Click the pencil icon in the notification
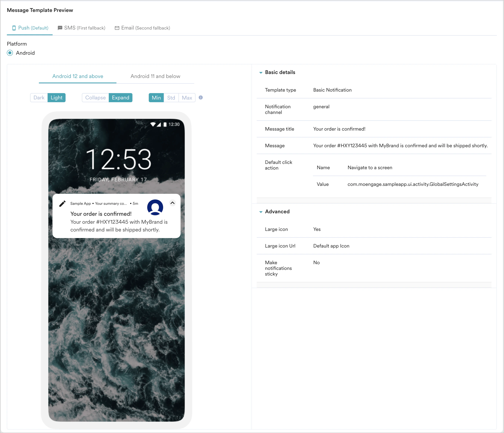The height and width of the screenshot is (433, 504). click(62, 203)
